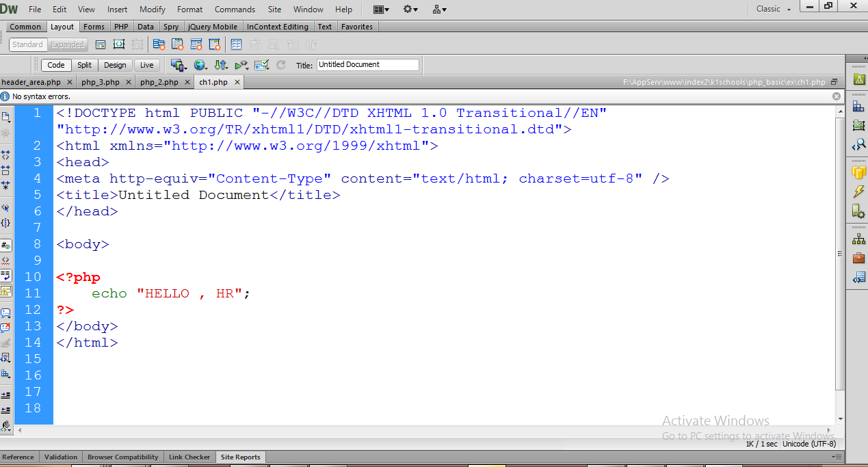The image size is (868, 467).
Task: Open the Link Checker results tab
Action: (189, 457)
